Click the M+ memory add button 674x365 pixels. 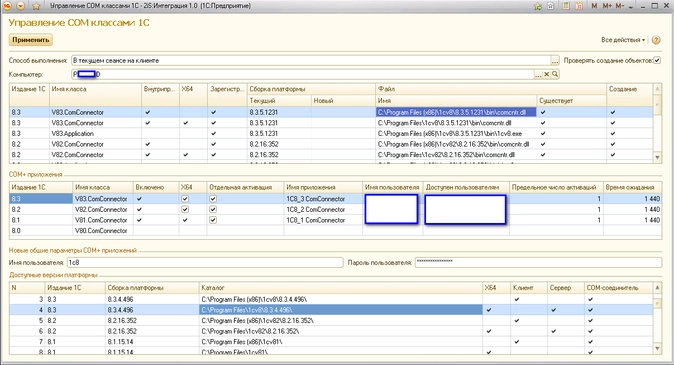[x=607, y=6]
